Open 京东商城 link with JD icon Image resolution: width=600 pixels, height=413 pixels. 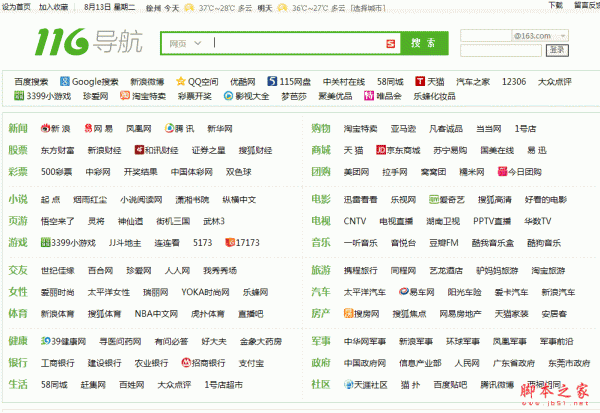point(398,150)
